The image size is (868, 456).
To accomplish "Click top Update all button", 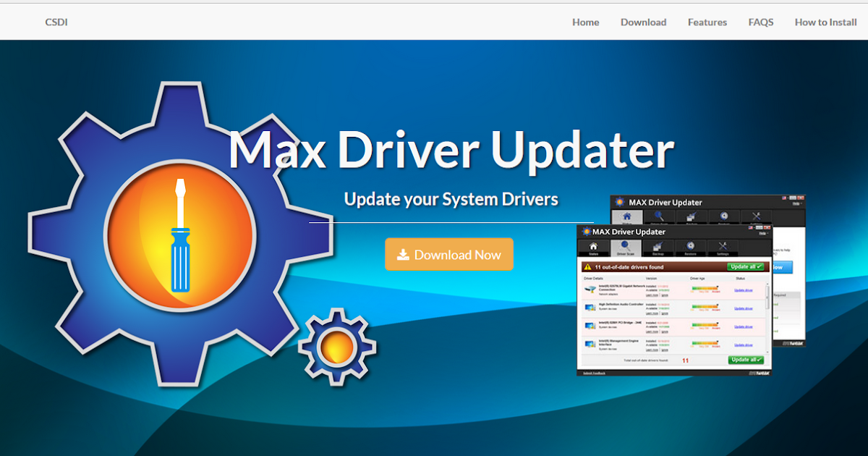I will [746, 266].
